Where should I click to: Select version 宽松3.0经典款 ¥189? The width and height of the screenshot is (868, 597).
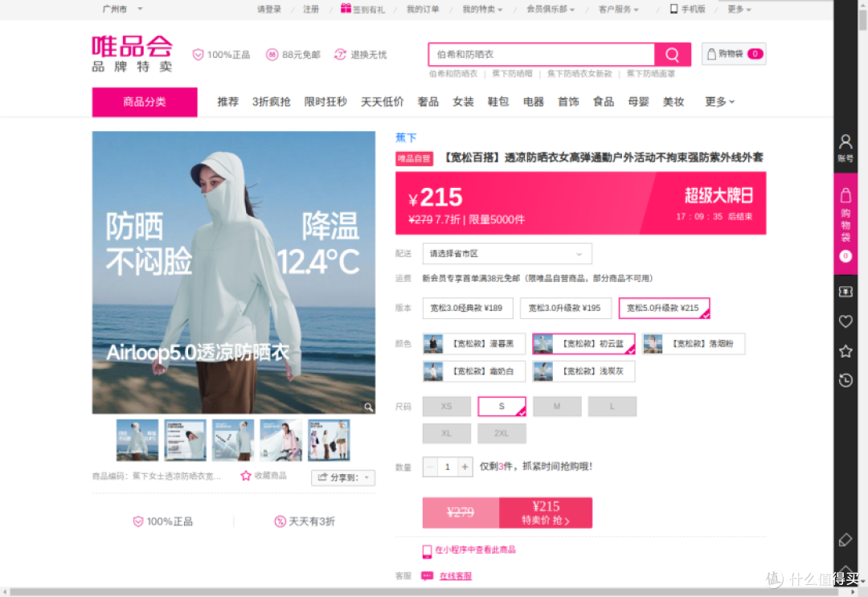tap(467, 309)
